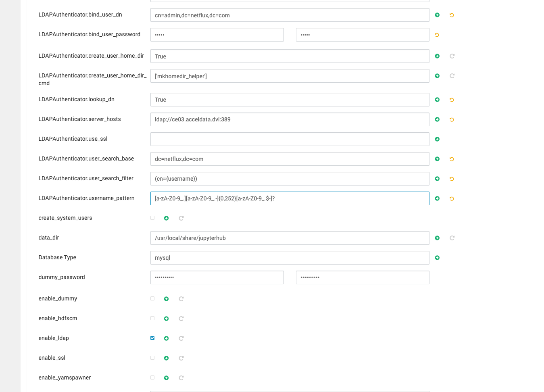
Task: Click green override icon for enable_dummy
Action: point(166,299)
